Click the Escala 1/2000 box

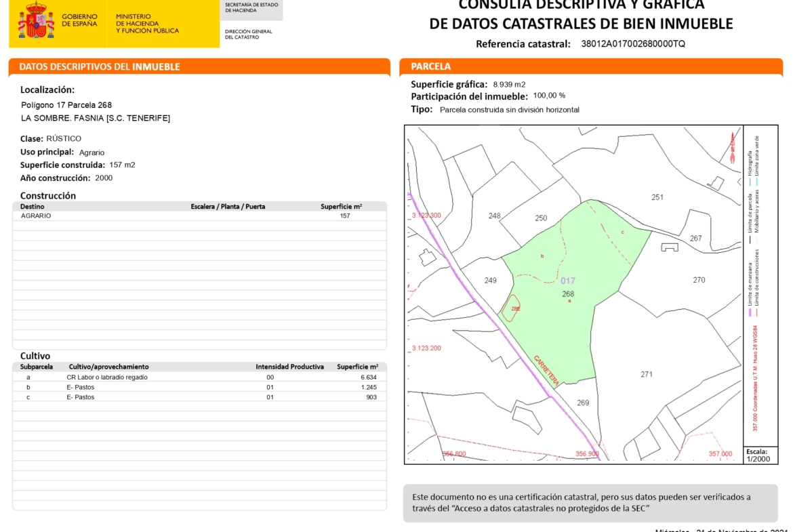pyautogui.click(x=760, y=455)
